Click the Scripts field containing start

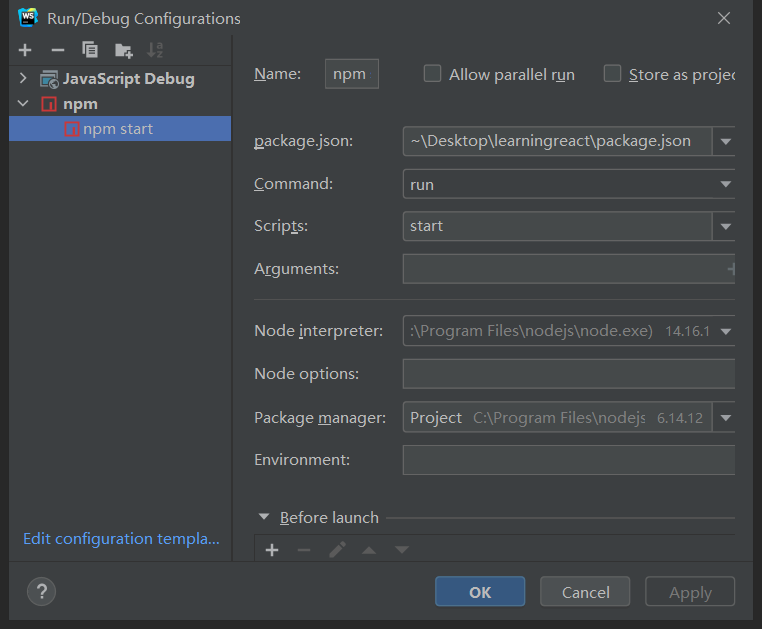[557, 227]
